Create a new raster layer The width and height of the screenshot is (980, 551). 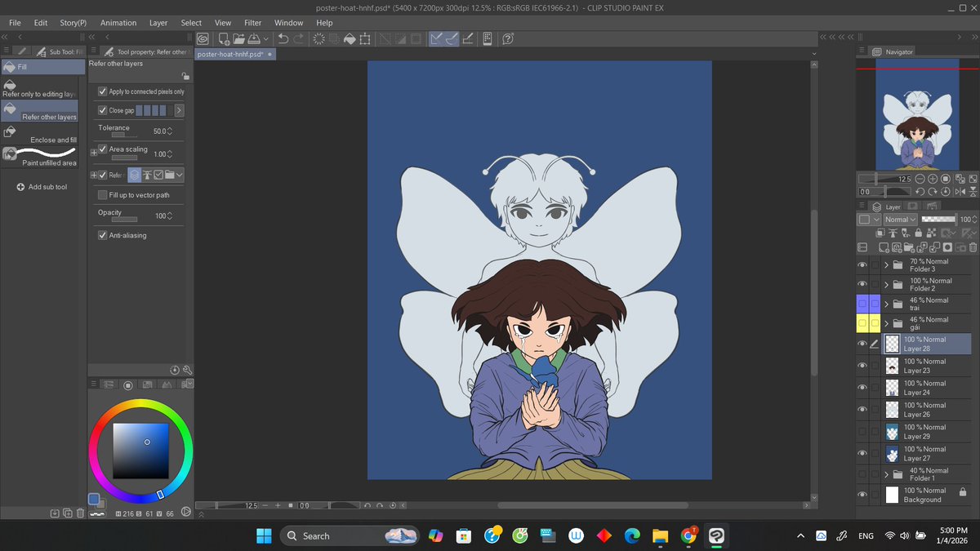pos(884,247)
